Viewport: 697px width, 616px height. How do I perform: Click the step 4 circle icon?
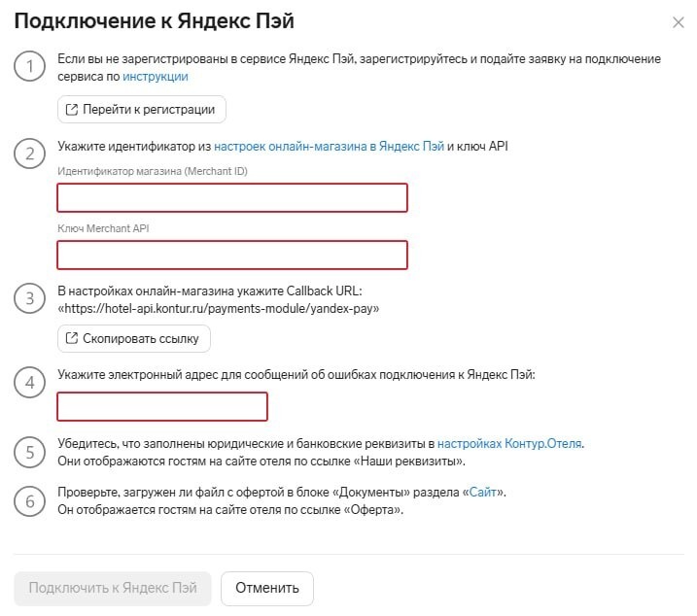pos(29,382)
